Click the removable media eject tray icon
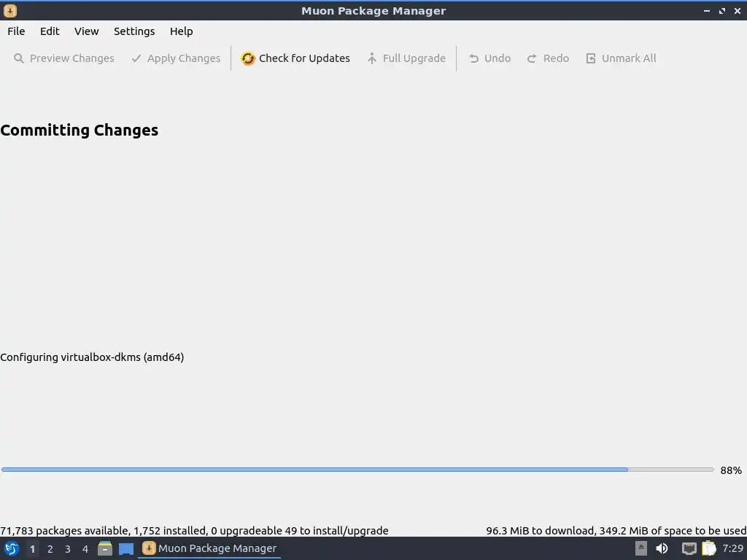747x560 pixels. (641, 548)
